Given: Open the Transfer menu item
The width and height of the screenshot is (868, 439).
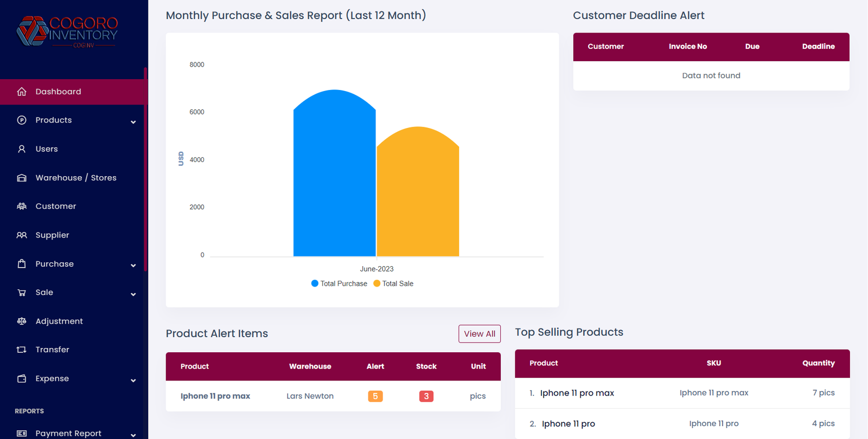Looking at the screenshot, I should coord(52,350).
